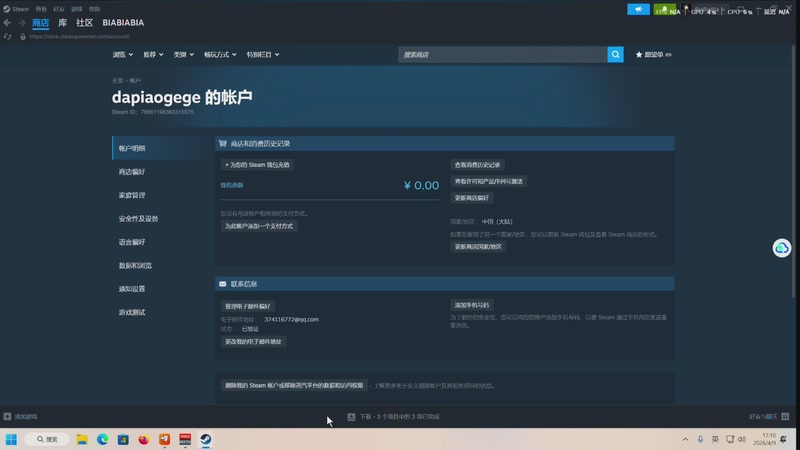Click the microphone icon in the system tray
The height and width of the screenshot is (450, 800).
[701, 439]
